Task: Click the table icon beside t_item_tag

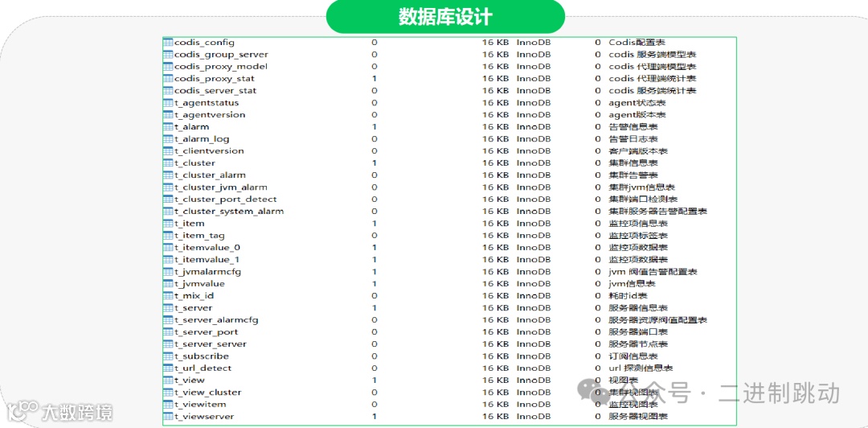Action: coord(168,236)
